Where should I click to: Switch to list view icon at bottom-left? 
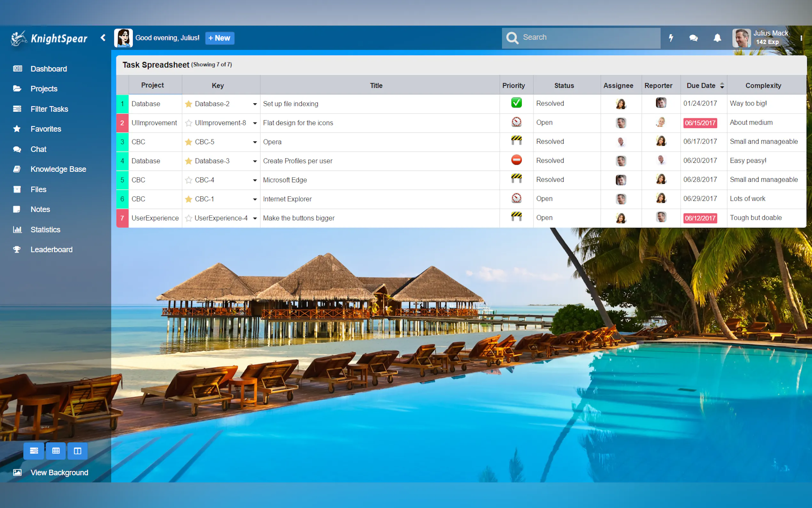pyautogui.click(x=34, y=451)
